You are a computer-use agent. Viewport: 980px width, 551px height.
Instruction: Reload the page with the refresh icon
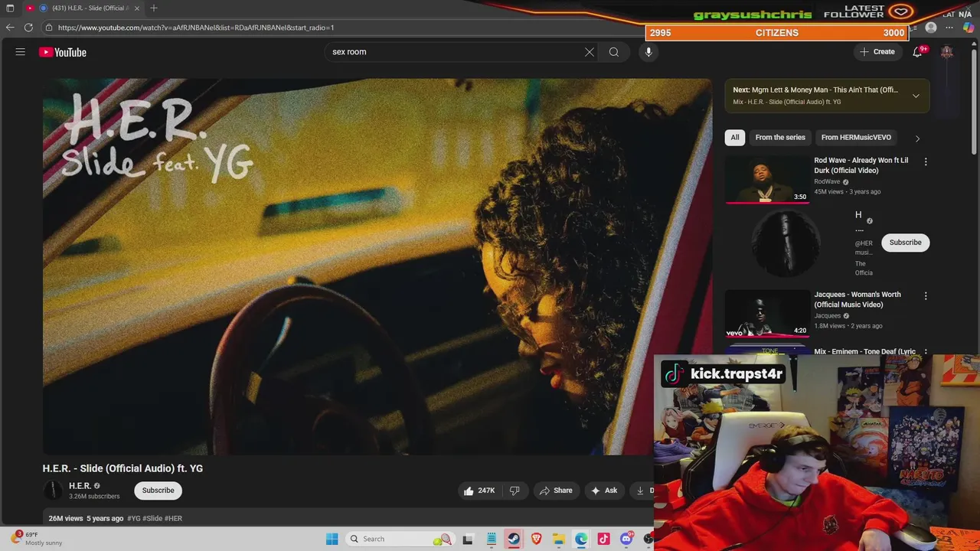tap(28, 28)
